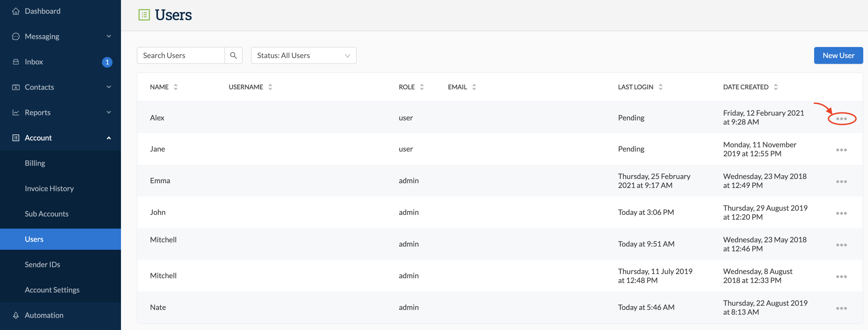Click the Users page heading
Screen dimensions: 868x330
(173, 15)
